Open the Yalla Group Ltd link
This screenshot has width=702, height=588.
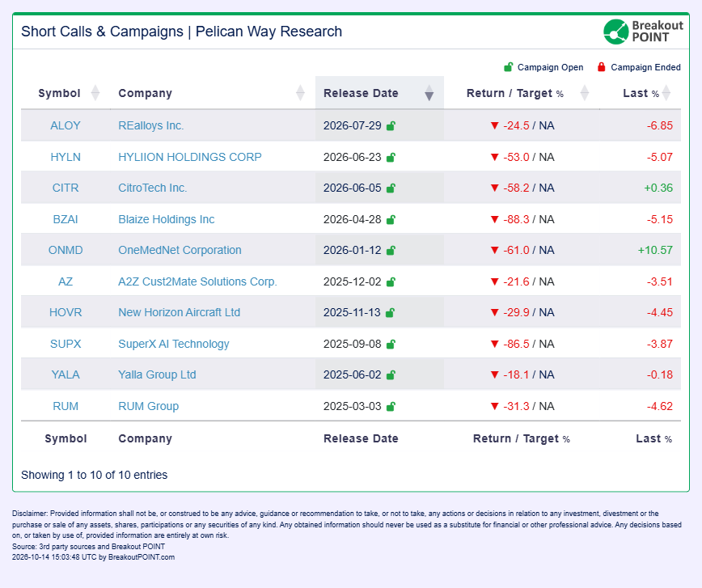coord(157,374)
